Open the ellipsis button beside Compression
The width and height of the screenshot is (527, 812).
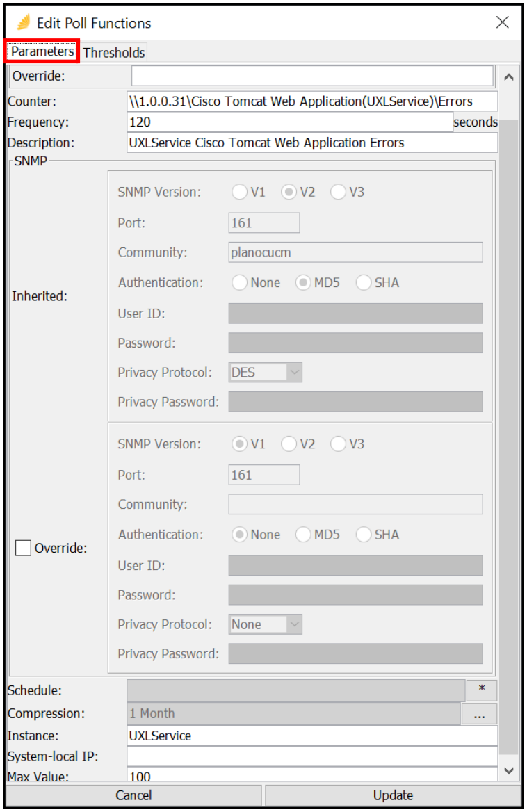pos(479,714)
